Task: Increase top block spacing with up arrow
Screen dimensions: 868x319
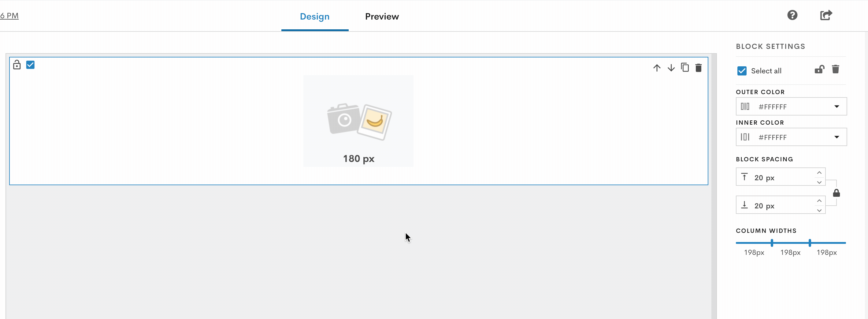Action: click(x=819, y=173)
